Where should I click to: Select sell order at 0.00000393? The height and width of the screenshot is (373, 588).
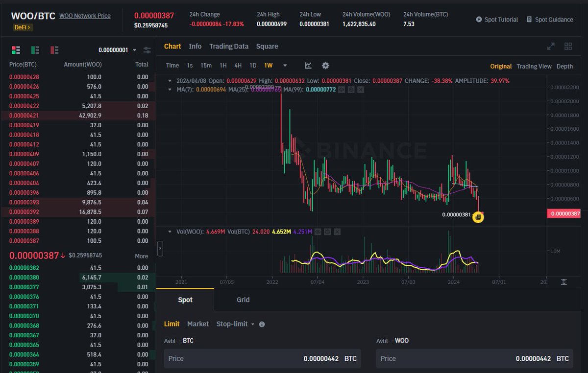[x=78, y=202]
